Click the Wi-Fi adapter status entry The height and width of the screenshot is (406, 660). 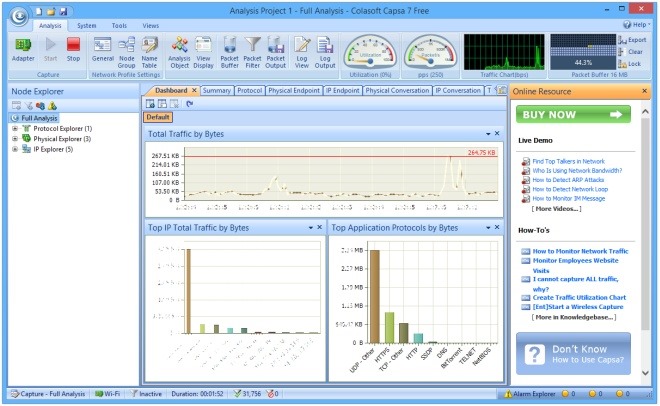[108, 394]
